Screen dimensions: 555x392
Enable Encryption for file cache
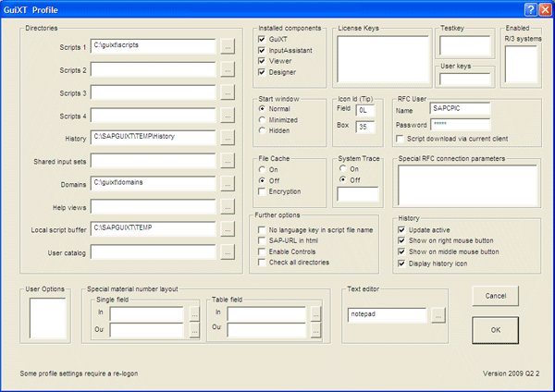coord(263,190)
